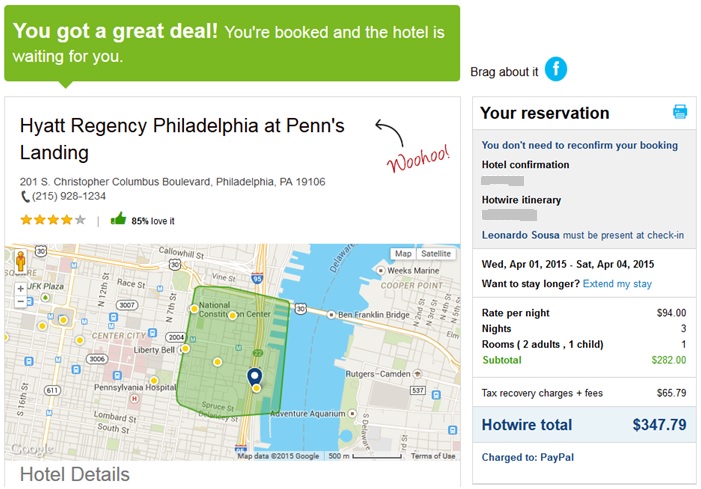Click the phone icon beside hotel number

25,196
